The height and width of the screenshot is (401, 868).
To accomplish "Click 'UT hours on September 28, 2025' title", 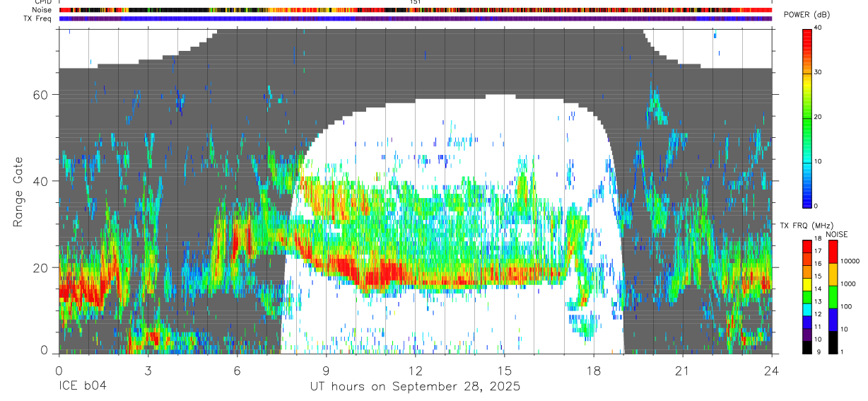I will (415, 387).
